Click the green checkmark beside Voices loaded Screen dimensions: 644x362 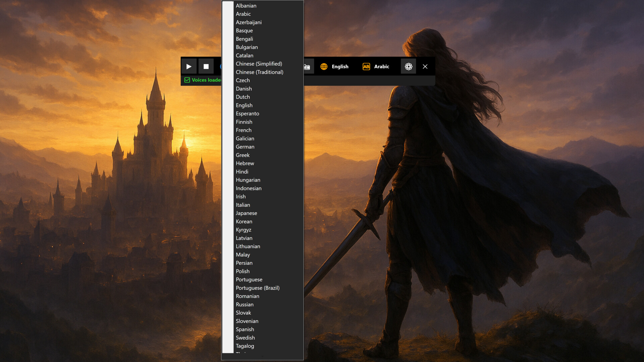click(187, 80)
